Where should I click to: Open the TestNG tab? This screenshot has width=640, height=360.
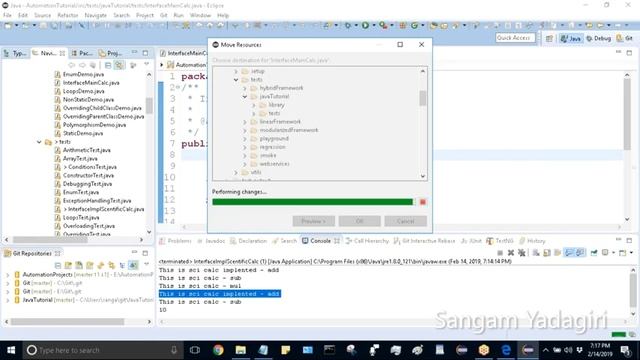500,241
